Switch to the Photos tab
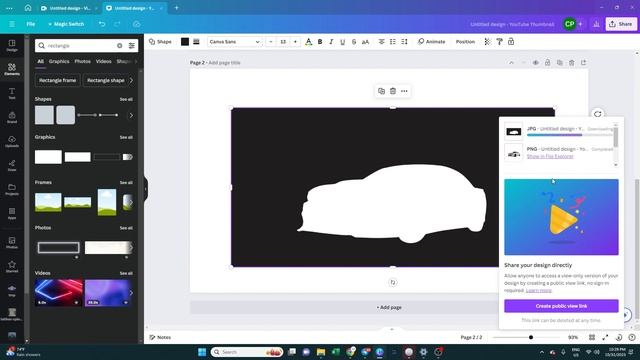 click(x=82, y=61)
